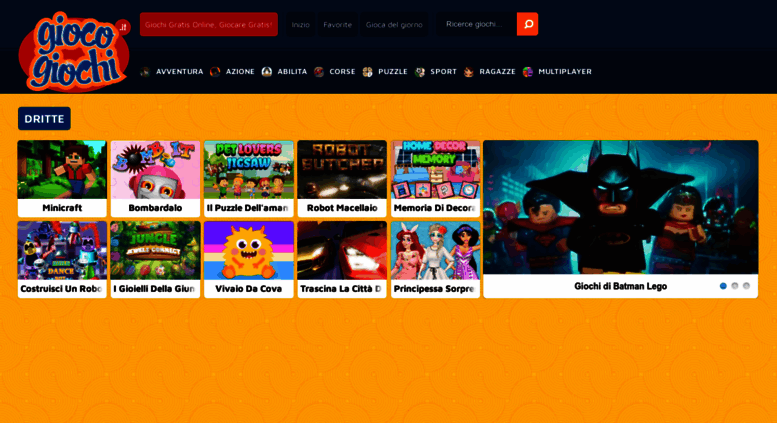This screenshot has width=777, height=423.
Task: Click the Abilita category icon
Action: point(267,72)
